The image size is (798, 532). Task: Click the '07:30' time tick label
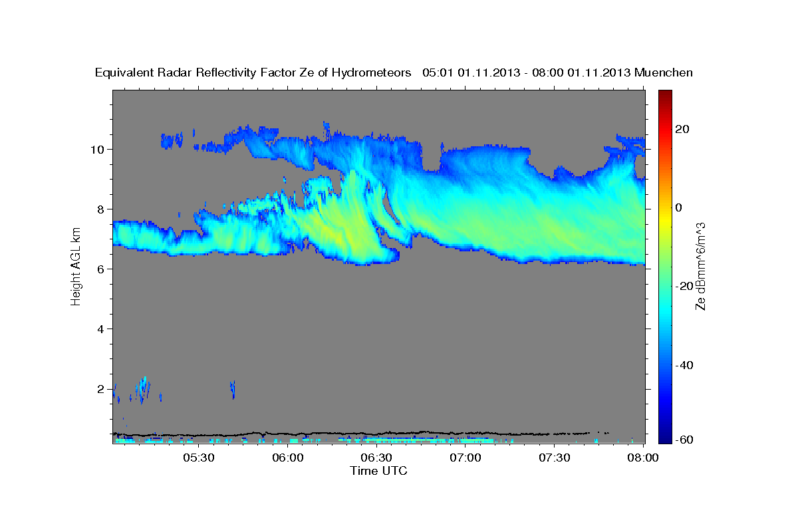[554, 458]
